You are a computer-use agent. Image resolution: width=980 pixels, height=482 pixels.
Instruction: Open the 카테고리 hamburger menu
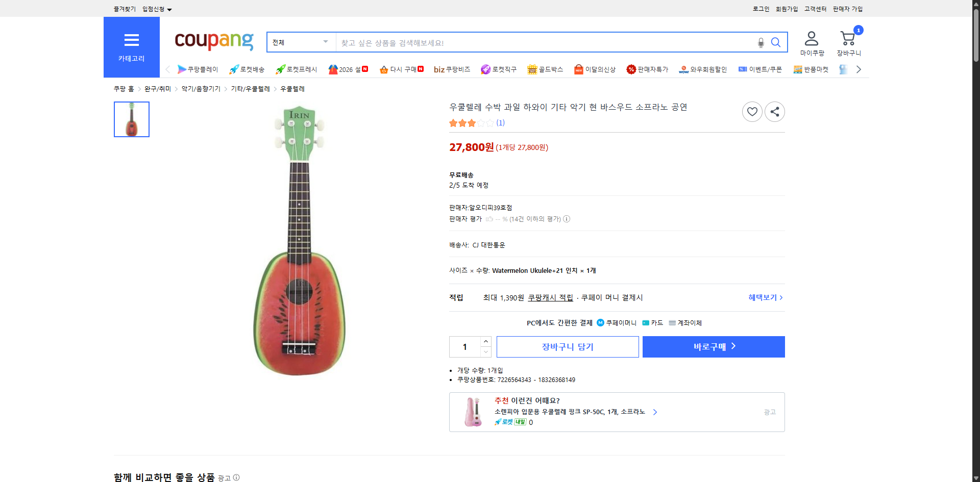131,40
